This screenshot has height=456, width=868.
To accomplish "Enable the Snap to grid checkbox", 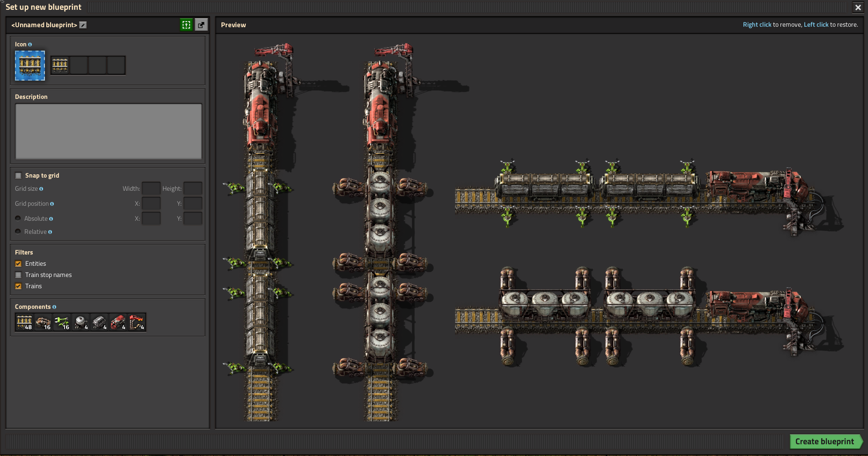I will tap(18, 176).
